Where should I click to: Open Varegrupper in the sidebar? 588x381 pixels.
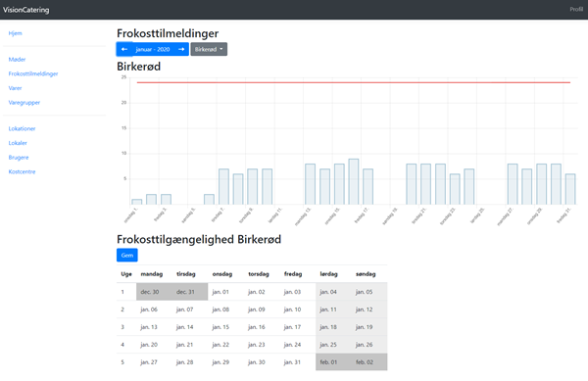24,102
